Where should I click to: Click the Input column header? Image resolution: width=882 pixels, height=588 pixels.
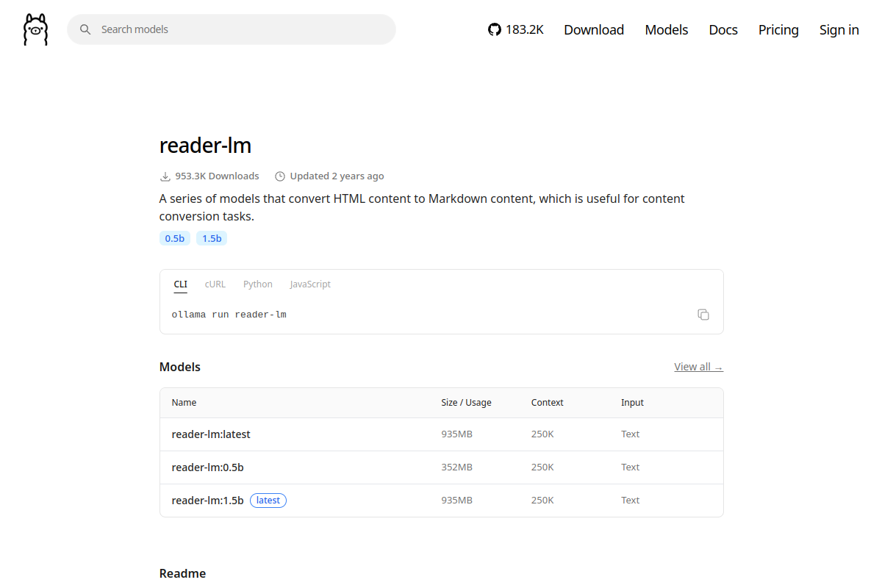click(632, 403)
